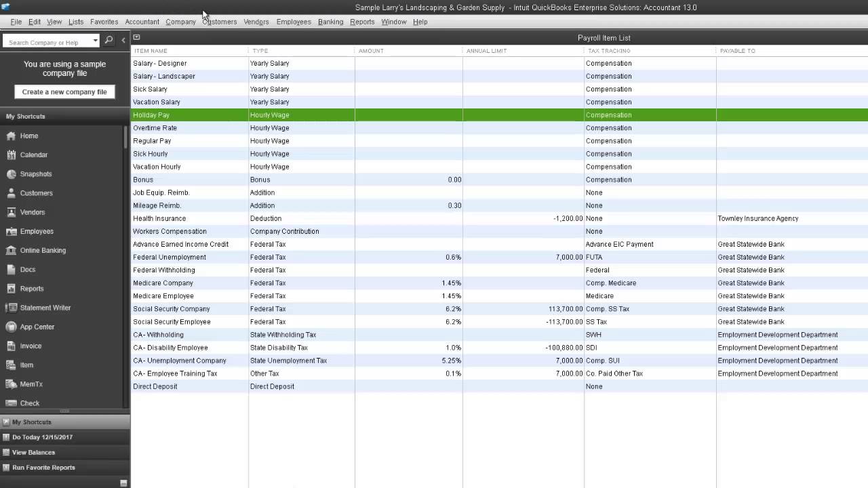Screen dimensions: 868x488
Task: Collapse the left icon bar arrow
Action: (x=123, y=41)
